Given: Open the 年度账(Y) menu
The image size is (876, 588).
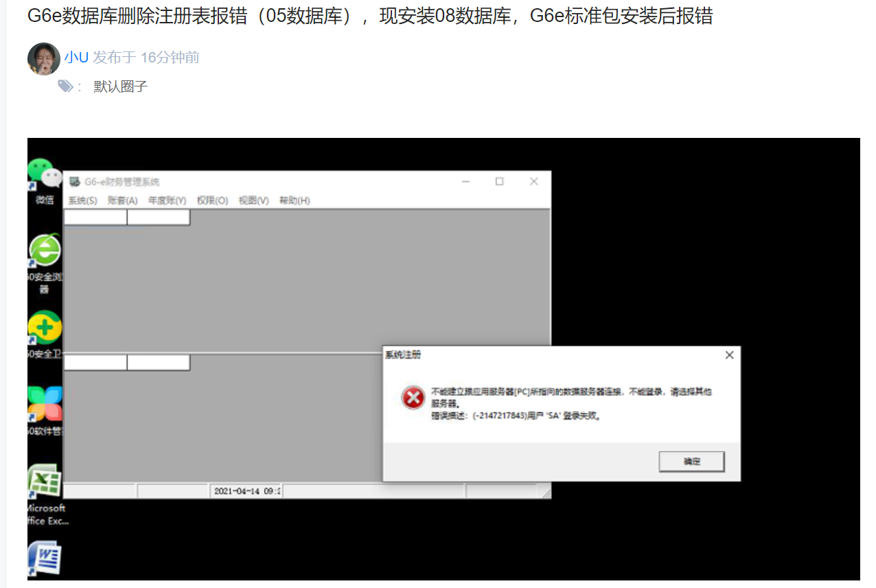Looking at the screenshot, I should tap(167, 200).
